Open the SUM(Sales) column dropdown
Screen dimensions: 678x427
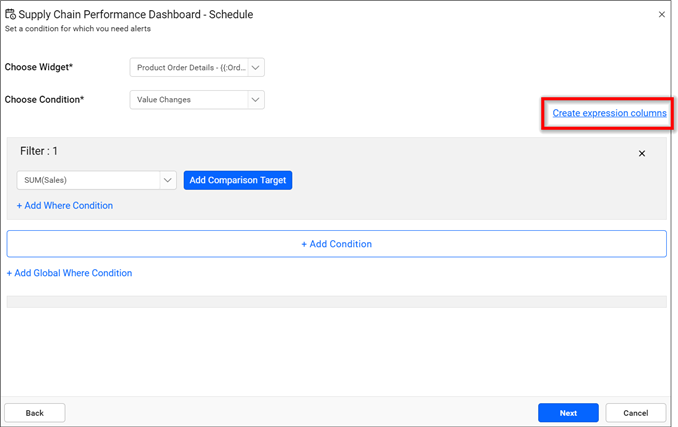pyautogui.click(x=88, y=180)
